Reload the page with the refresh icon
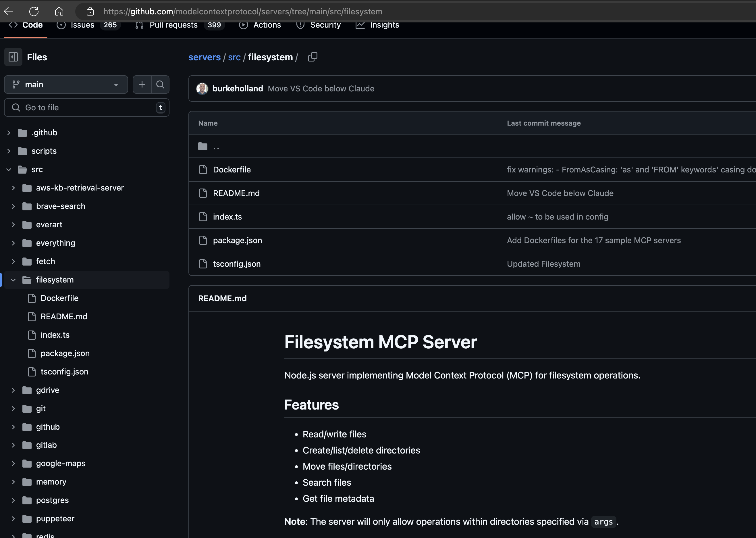Screen dimensions: 756x538 [x=34, y=11]
